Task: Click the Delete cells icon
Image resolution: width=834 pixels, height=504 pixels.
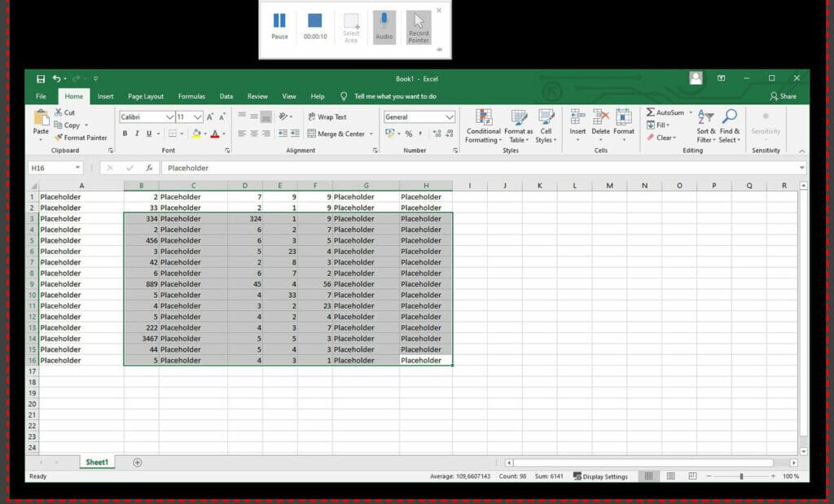Action: click(x=601, y=118)
